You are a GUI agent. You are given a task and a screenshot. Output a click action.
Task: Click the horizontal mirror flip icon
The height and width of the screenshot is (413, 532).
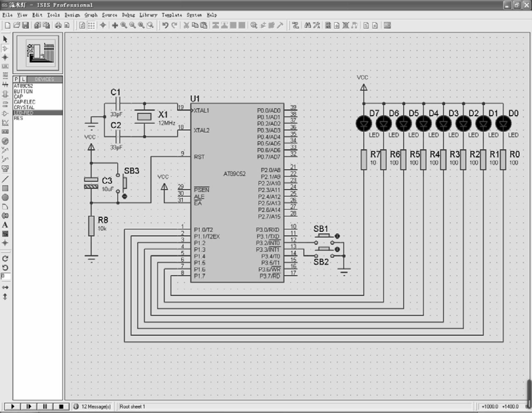point(5,287)
